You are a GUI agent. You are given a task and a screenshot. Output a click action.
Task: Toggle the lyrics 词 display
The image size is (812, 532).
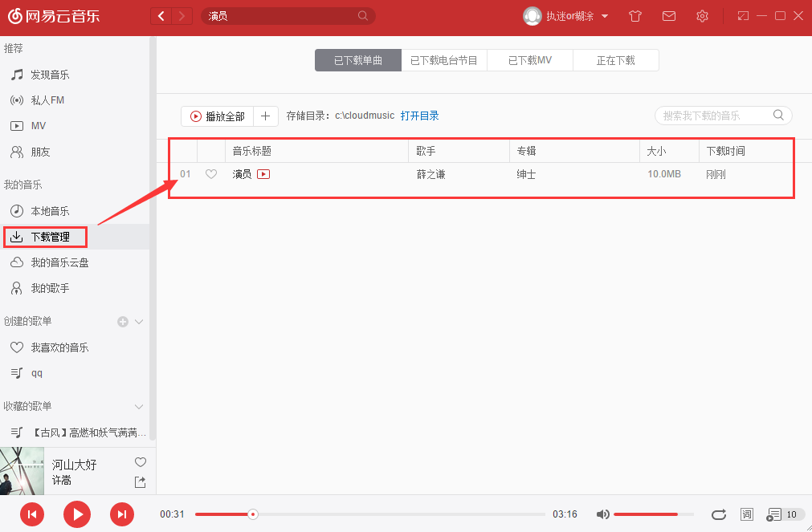746,514
